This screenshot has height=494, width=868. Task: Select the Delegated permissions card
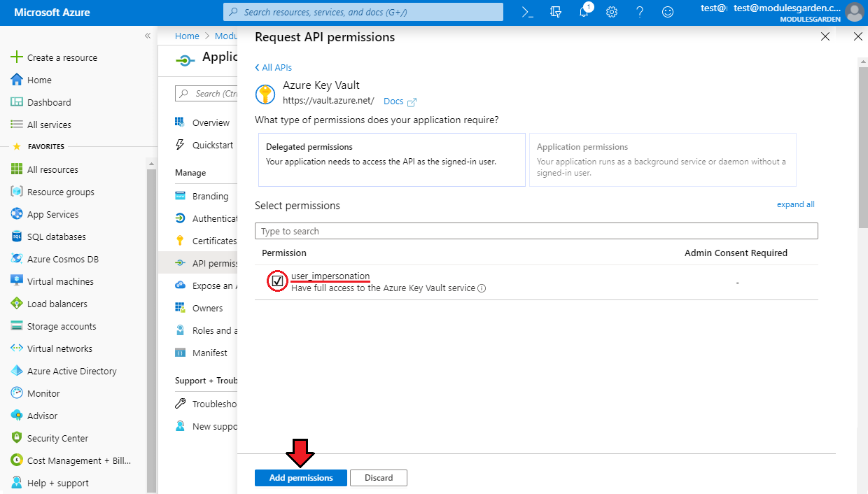pyautogui.click(x=392, y=160)
